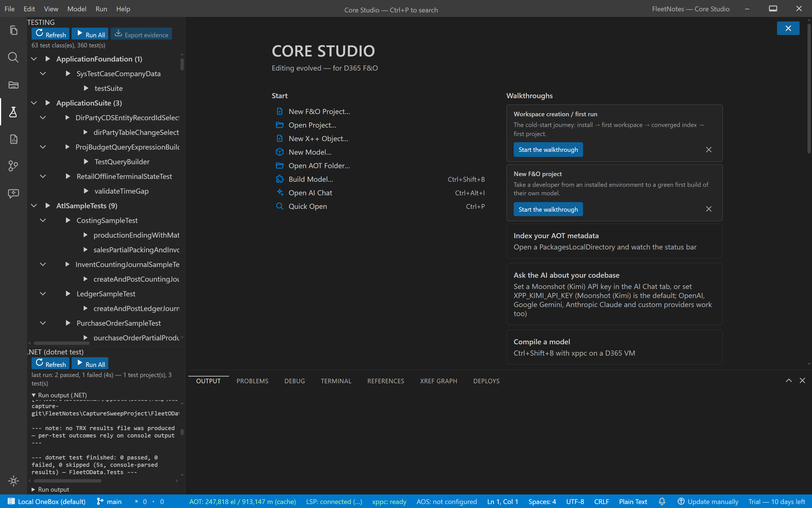The image size is (812, 508).
Task: Click the New X++ Object file icon
Action: pyautogui.click(x=279, y=138)
